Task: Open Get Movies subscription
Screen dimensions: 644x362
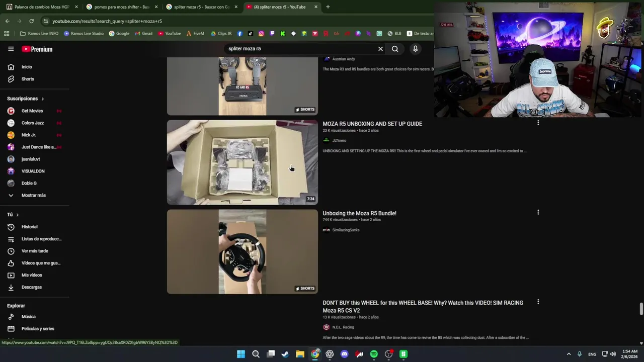Action: pyautogui.click(x=32, y=111)
